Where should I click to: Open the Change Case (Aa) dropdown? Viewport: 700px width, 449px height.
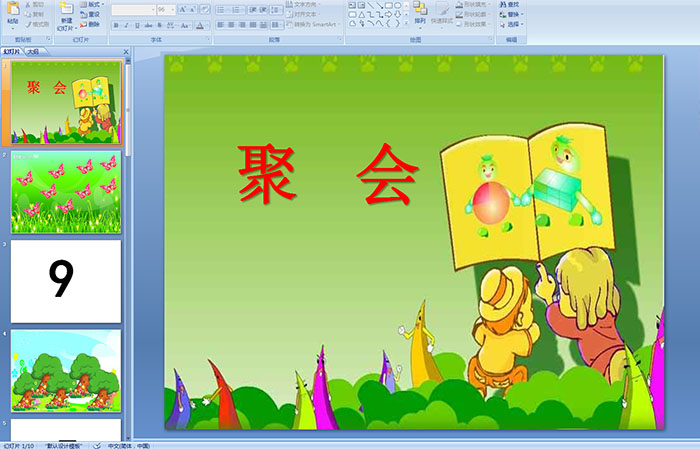tap(185, 25)
